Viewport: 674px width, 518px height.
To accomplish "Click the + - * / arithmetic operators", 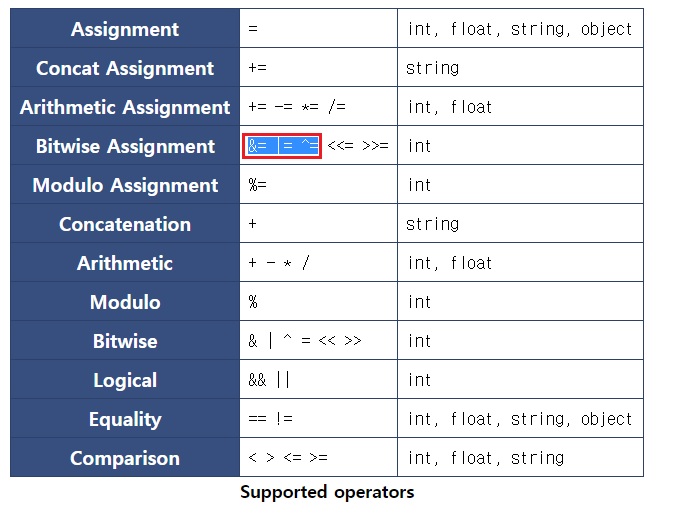I will coord(279,262).
